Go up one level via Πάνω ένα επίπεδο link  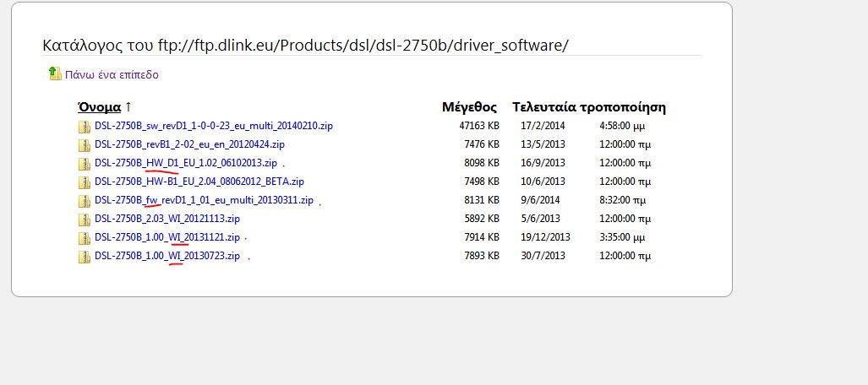pyautogui.click(x=112, y=74)
